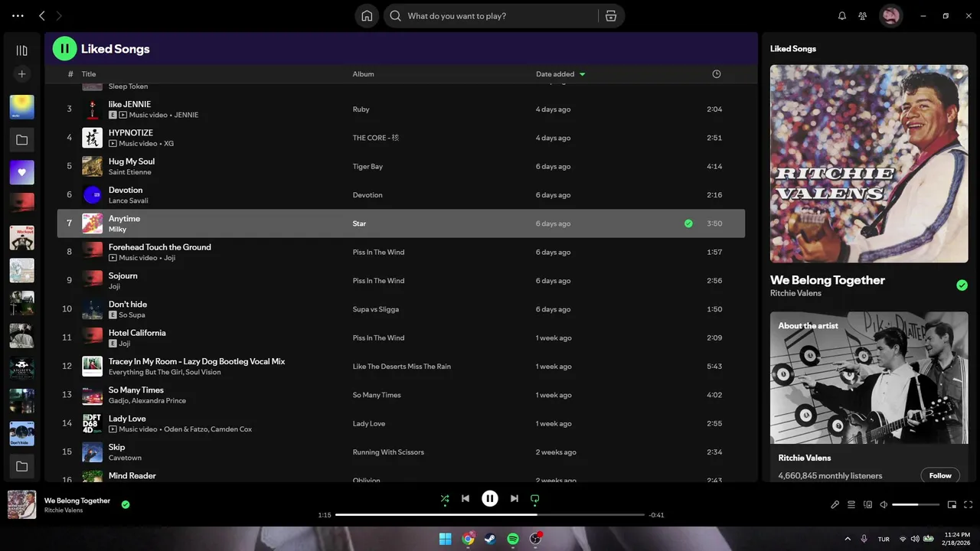980x551 pixels.
Task: Toggle liked checkmark beside We Belong Together in player bar
Action: [x=126, y=505]
